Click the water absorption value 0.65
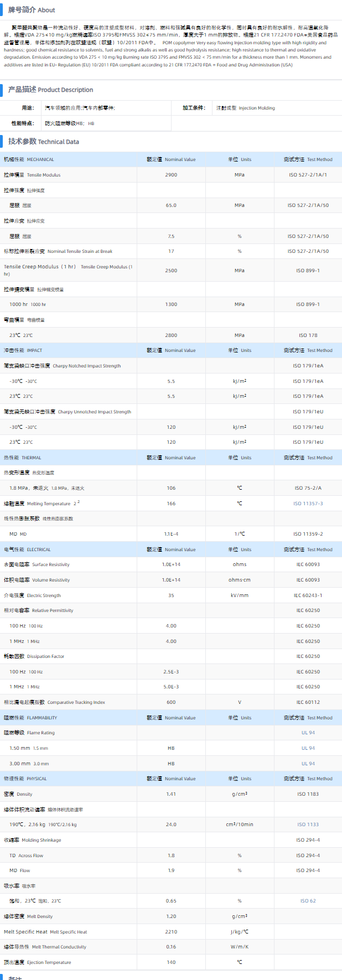This screenshot has width=342, height=980. [x=171, y=901]
